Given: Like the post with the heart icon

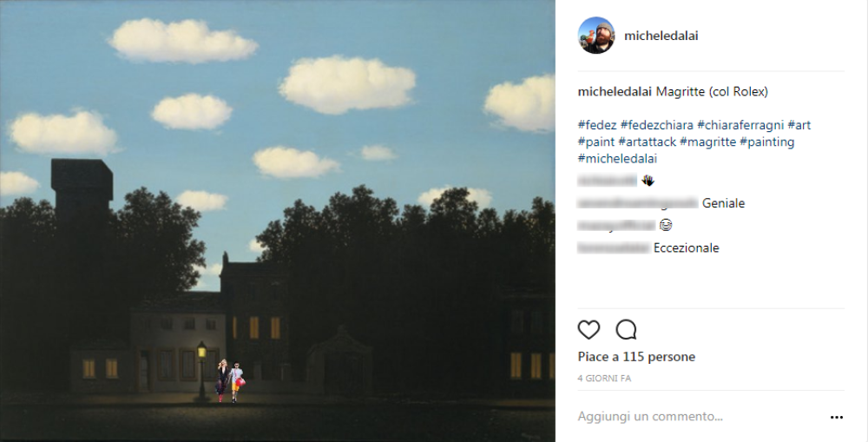Looking at the screenshot, I should coord(589,330).
